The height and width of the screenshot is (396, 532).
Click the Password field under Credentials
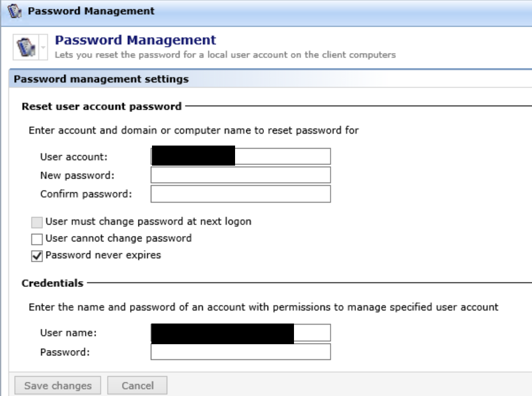click(x=240, y=352)
